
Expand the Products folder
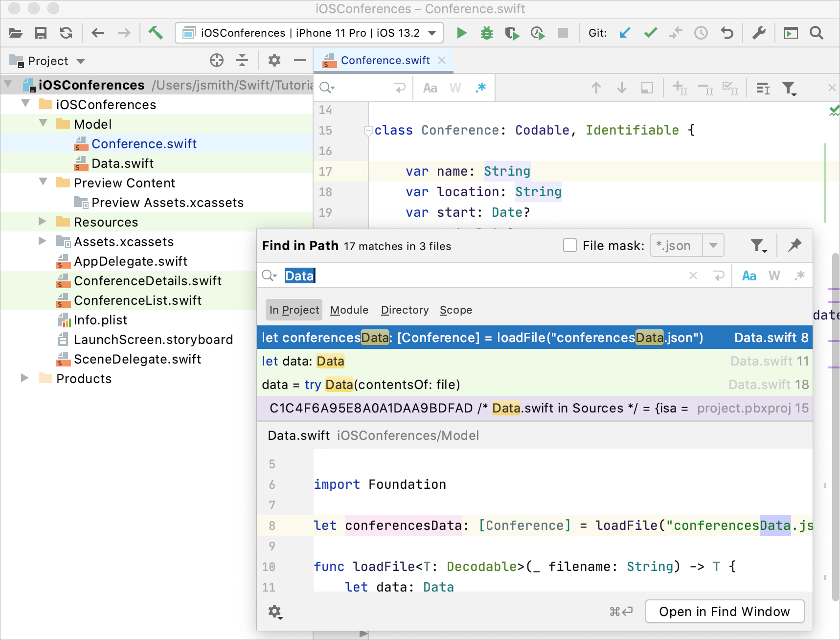coord(24,378)
